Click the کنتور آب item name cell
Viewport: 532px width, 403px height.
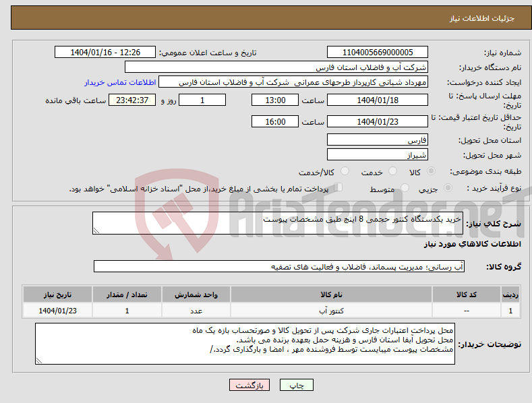pyautogui.click(x=331, y=311)
